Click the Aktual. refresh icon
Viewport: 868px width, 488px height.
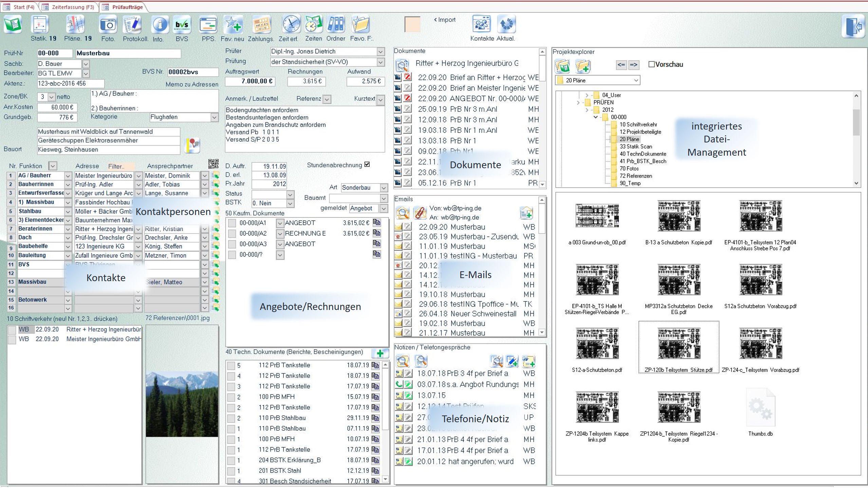tap(506, 24)
